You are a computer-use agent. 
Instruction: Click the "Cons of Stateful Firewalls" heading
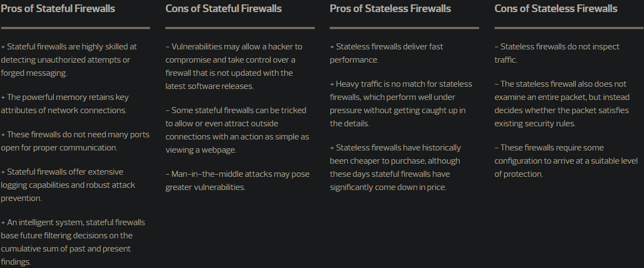[x=224, y=9]
